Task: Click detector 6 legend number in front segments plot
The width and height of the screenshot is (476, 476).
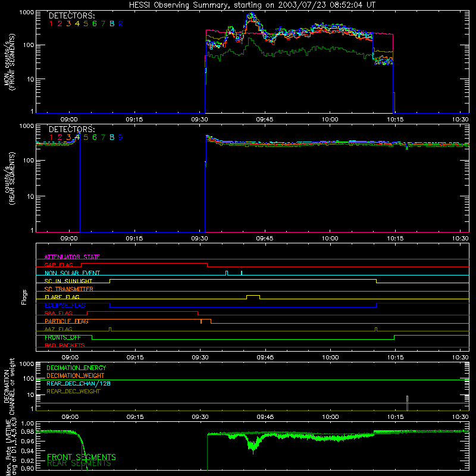Action: tap(95, 24)
